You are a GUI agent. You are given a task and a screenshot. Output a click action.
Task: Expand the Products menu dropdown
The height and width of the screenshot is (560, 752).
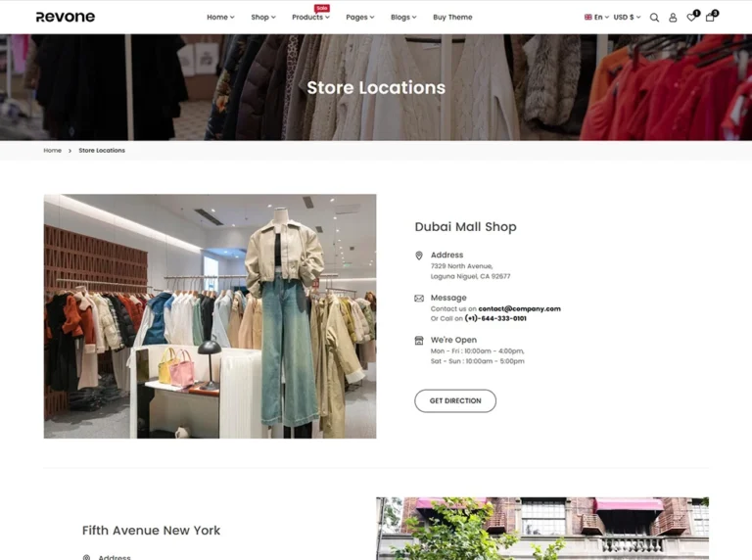pyautogui.click(x=310, y=18)
